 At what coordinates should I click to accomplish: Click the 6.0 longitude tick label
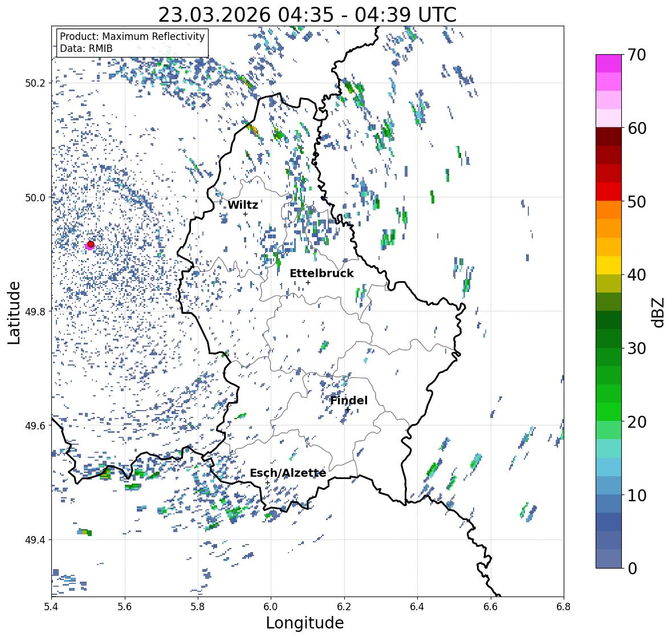click(271, 607)
